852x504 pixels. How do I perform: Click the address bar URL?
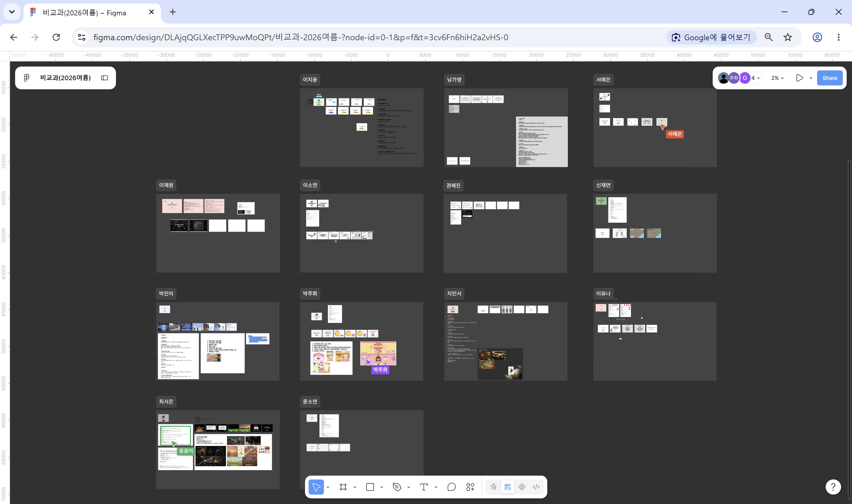tap(301, 37)
